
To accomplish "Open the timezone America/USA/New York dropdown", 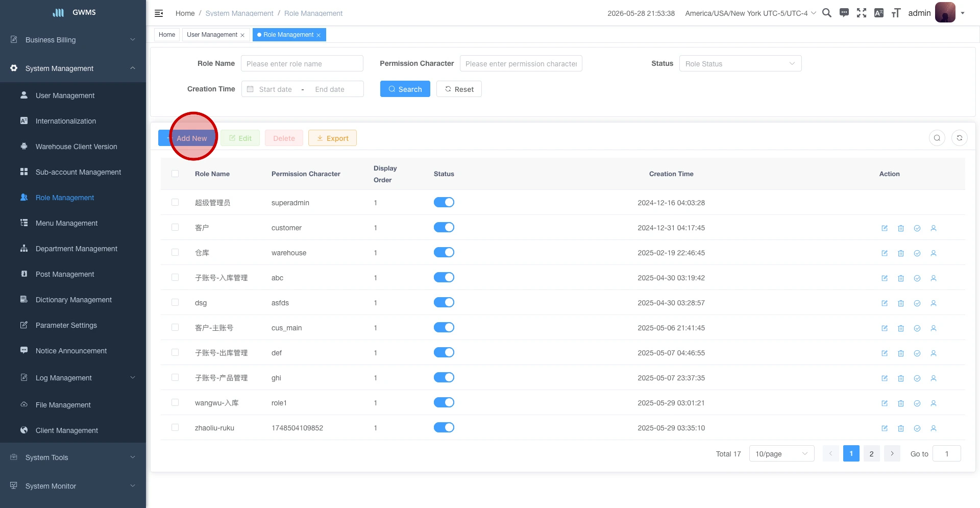I will tap(750, 13).
